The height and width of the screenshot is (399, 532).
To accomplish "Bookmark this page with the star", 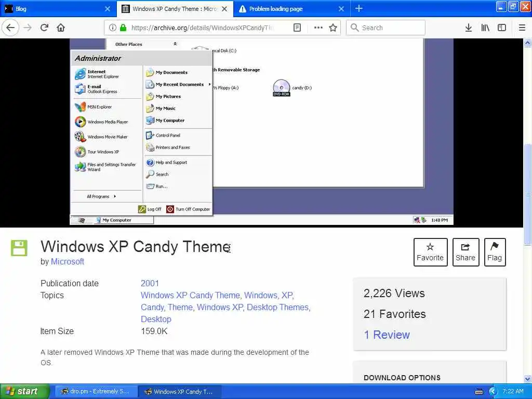I will (333, 28).
